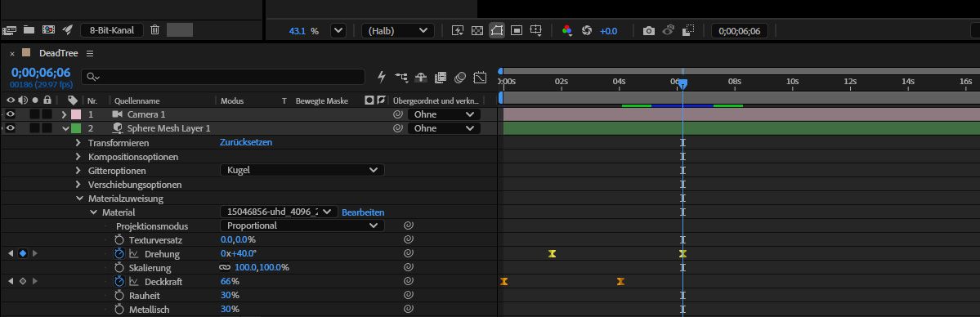
Task: Select the Deckkraft keyframe near 04s
Action: pos(620,281)
